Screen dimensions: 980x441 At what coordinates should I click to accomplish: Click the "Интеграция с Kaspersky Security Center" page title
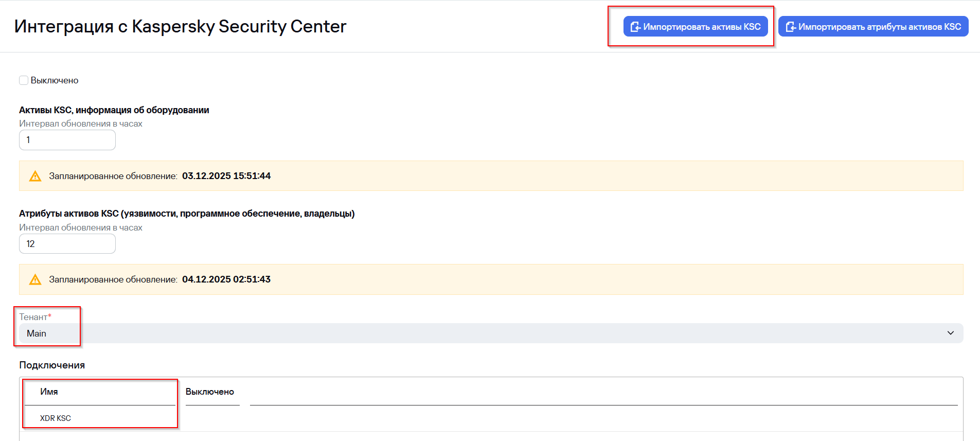(x=180, y=26)
